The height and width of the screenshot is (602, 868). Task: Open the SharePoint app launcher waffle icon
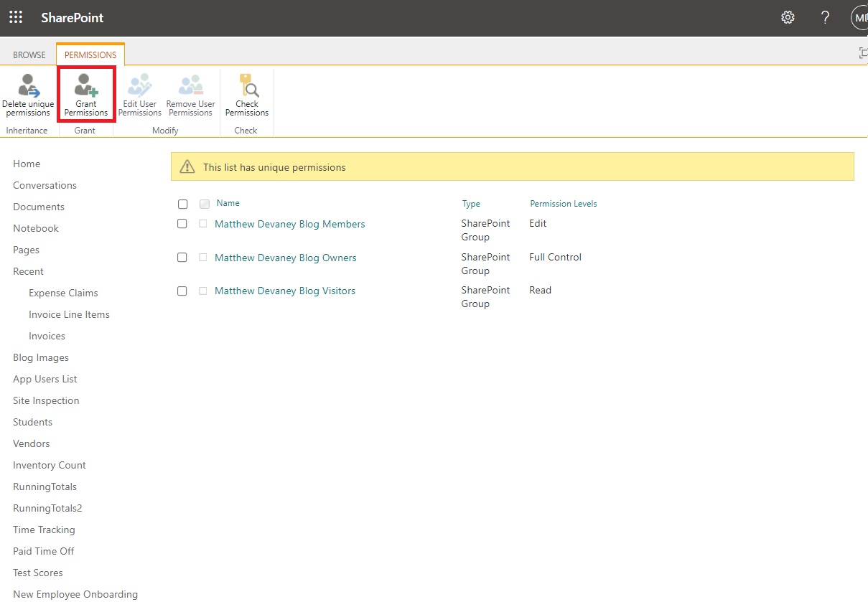[16, 17]
